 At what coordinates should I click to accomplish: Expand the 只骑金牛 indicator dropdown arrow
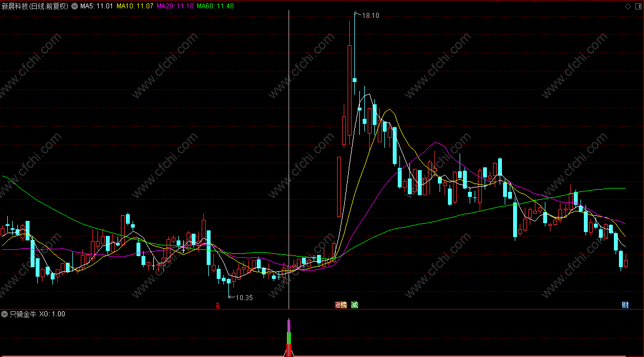click(x=4, y=314)
